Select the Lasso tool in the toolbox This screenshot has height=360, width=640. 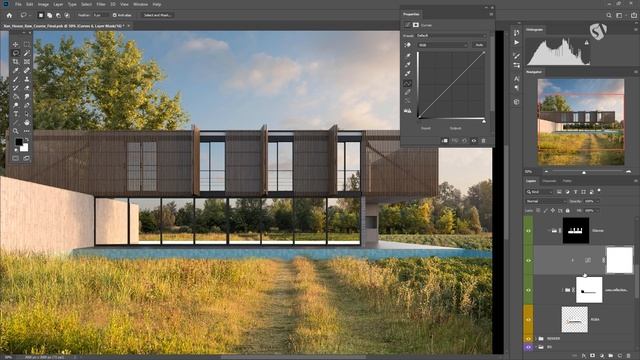coord(16,53)
